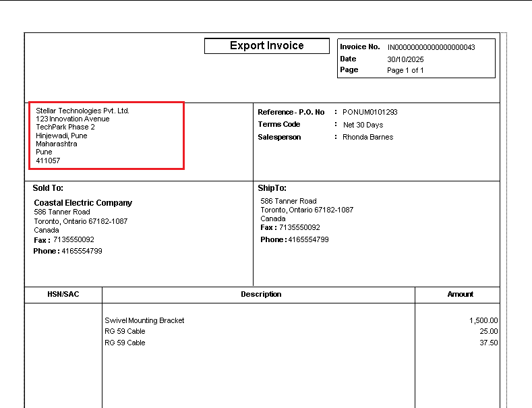
Task: Select the Swivel Mounting Bracket line item
Action: pyautogui.click(x=144, y=320)
